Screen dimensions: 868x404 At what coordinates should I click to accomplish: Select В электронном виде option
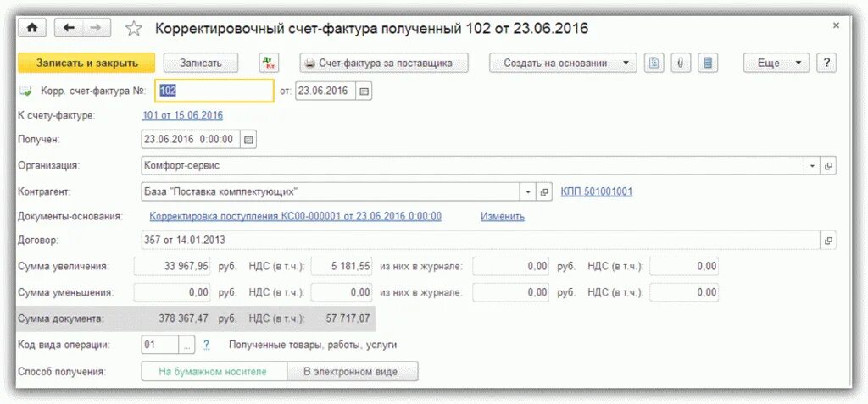pos(351,372)
